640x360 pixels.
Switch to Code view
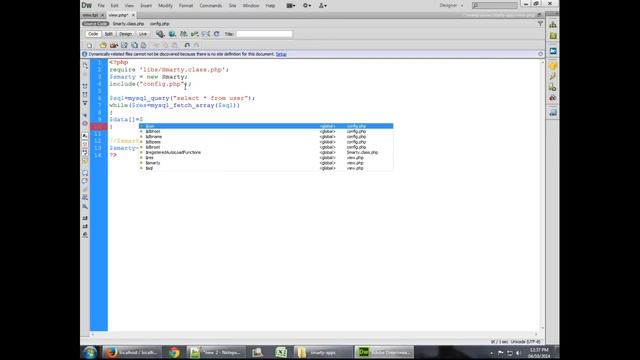point(93,34)
